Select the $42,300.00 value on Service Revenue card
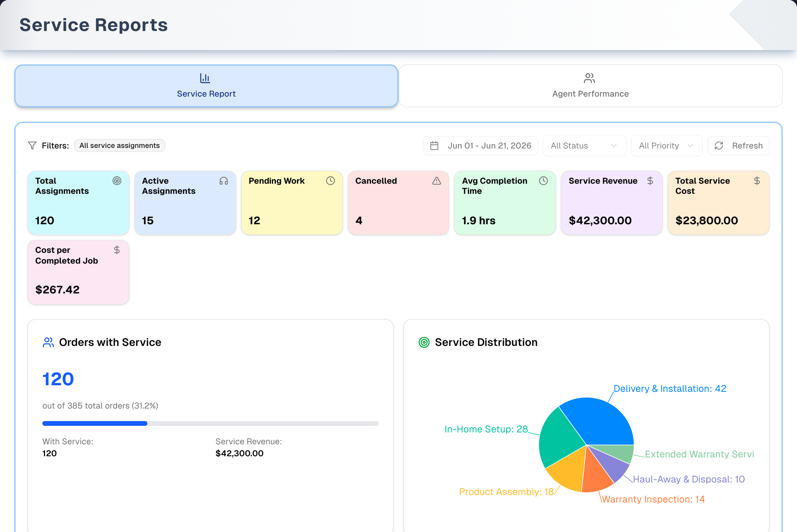This screenshot has width=797, height=532. pyautogui.click(x=600, y=221)
